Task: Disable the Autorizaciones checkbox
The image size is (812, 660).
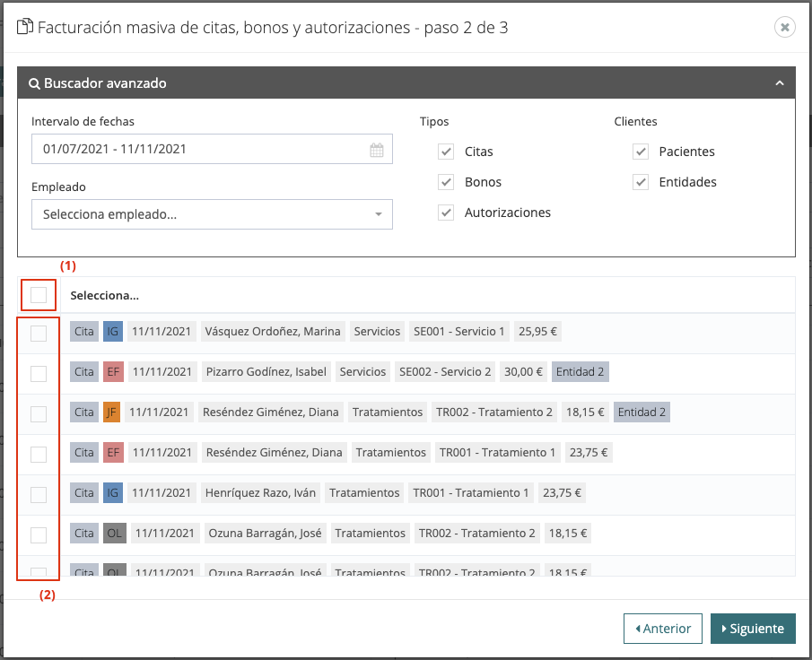Action: tap(446, 213)
